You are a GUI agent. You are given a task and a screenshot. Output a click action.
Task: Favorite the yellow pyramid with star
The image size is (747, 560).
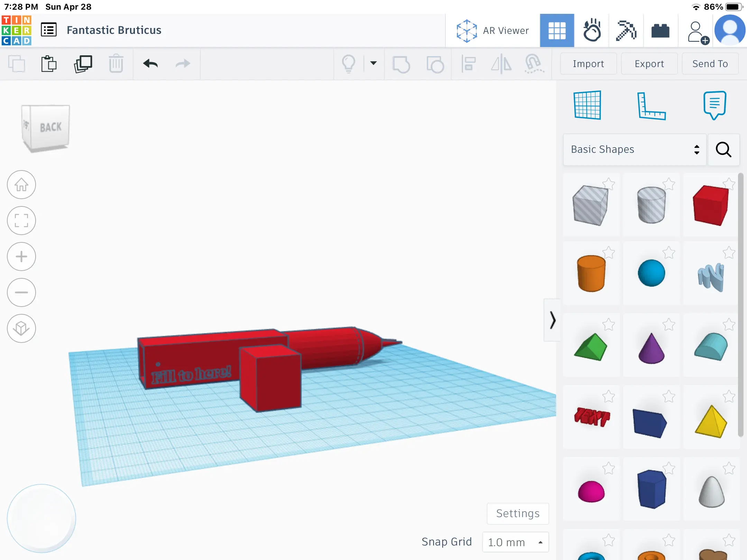[729, 396]
